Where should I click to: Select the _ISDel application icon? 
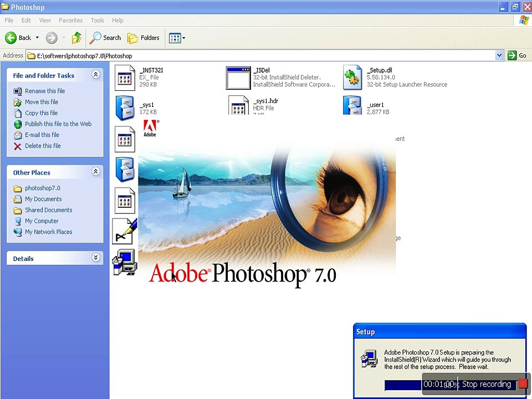[238, 78]
